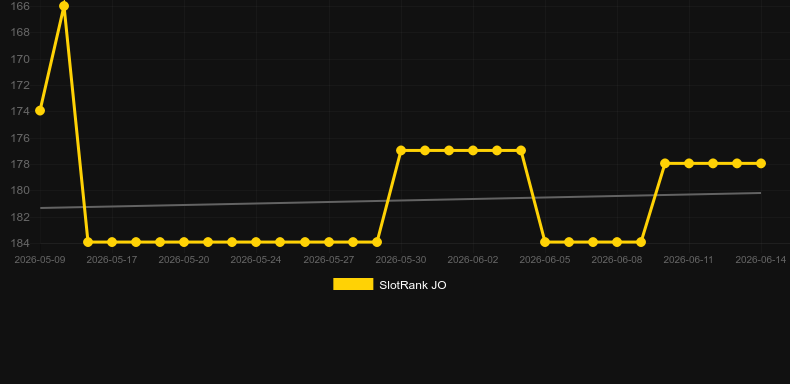Viewport: 790px width, 384px height.
Task: Select the data point above 2026-05-24
Action: pos(256,242)
